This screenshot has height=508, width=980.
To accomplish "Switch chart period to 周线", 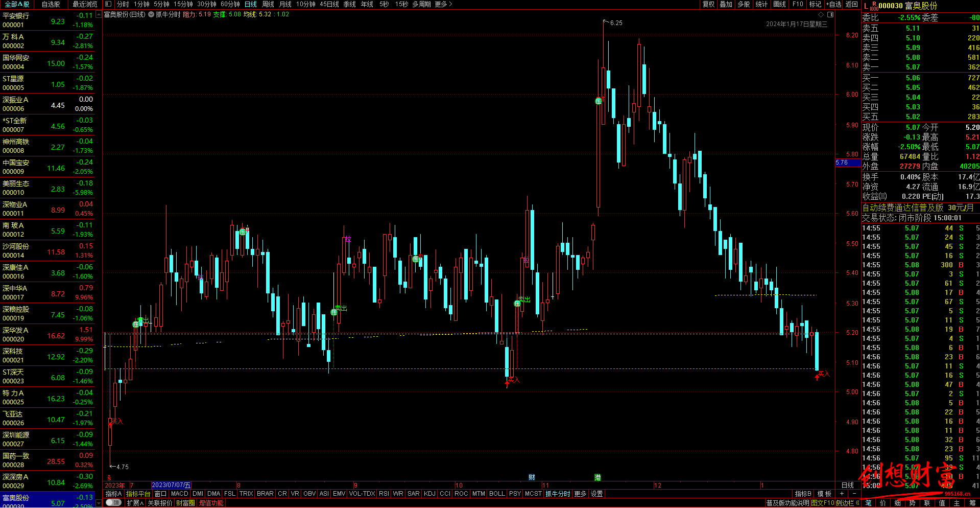I will pos(268,4).
